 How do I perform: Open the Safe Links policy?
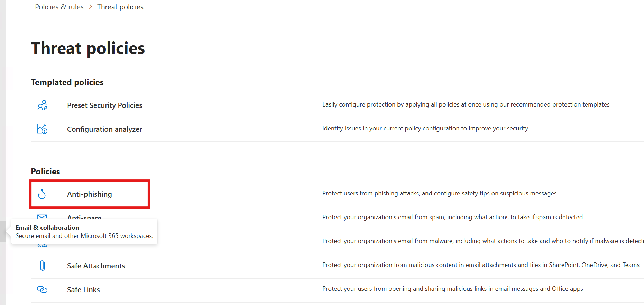pyautogui.click(x=83, y=289)
